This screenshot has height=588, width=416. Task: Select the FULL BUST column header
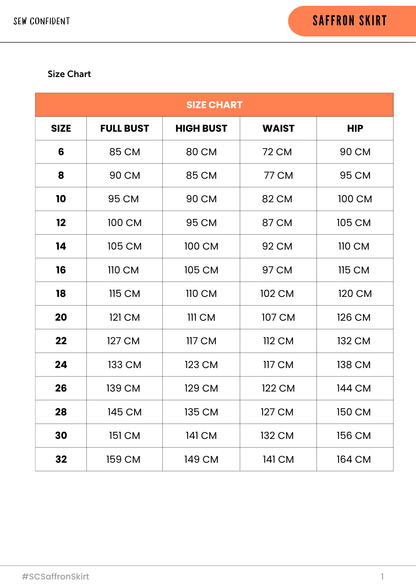point(125,128)
